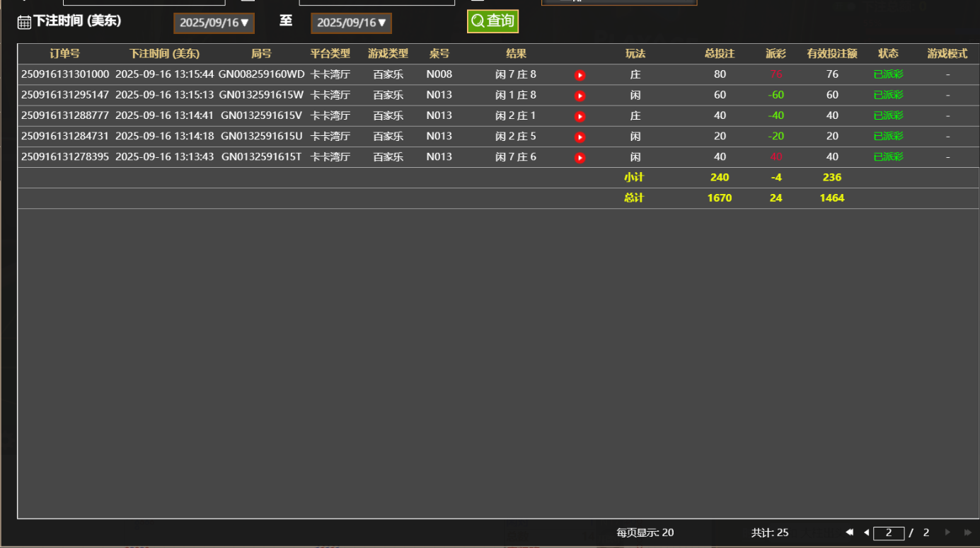
Task: Click the 订单号 column header
Action: click(65, 54)
